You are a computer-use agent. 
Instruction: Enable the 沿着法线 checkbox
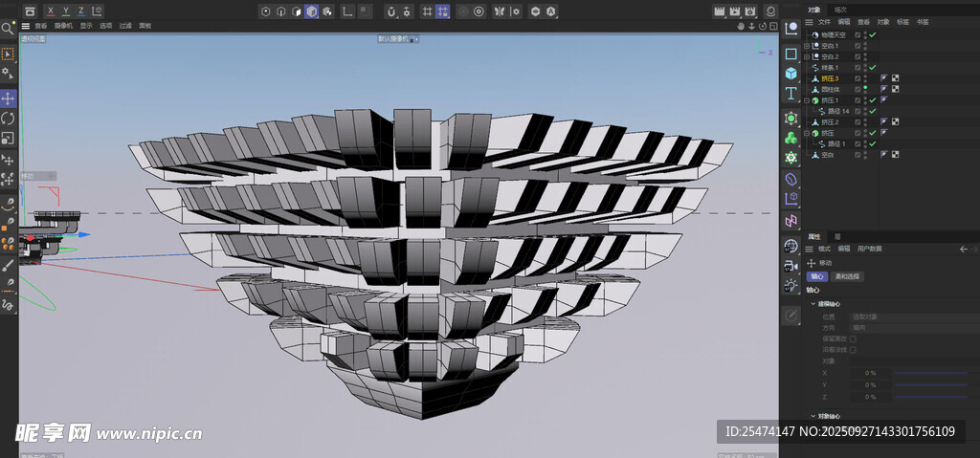point(853,349)
